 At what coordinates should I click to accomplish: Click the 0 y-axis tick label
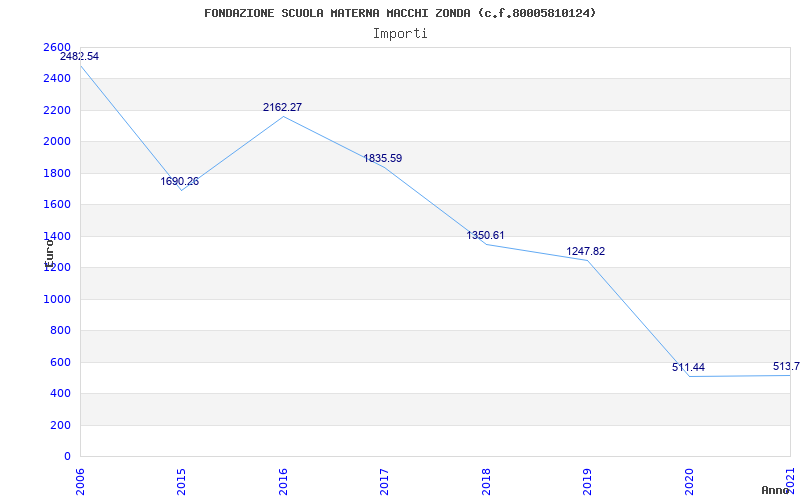coord(67,457)
